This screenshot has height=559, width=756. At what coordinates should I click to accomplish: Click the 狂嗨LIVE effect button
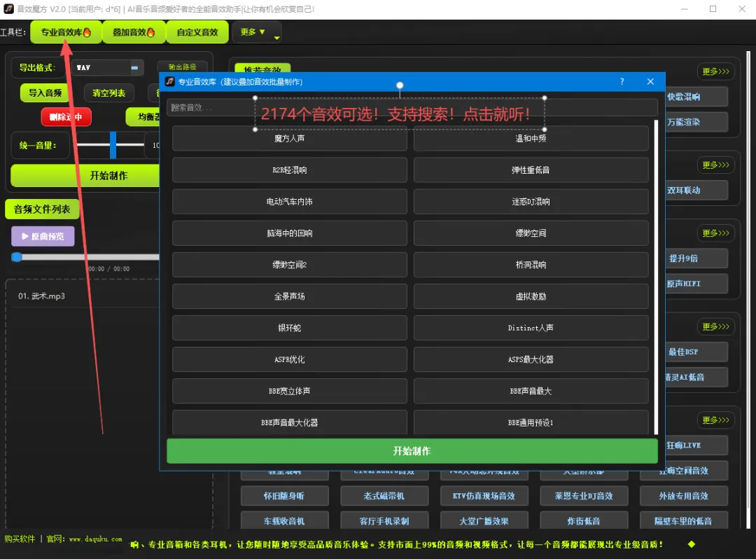pos(696,446)
